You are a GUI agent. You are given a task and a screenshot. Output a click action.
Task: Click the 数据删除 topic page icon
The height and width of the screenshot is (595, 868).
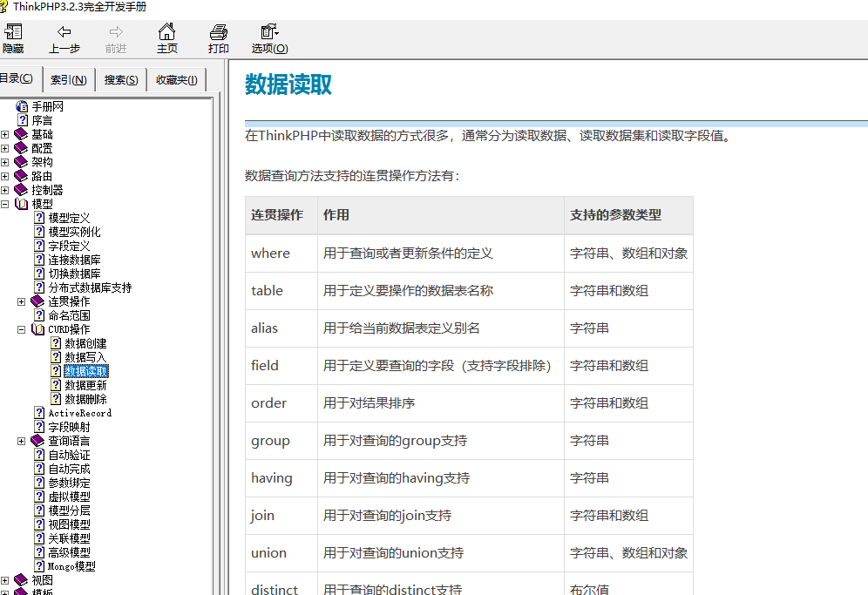tap(56, 398)
